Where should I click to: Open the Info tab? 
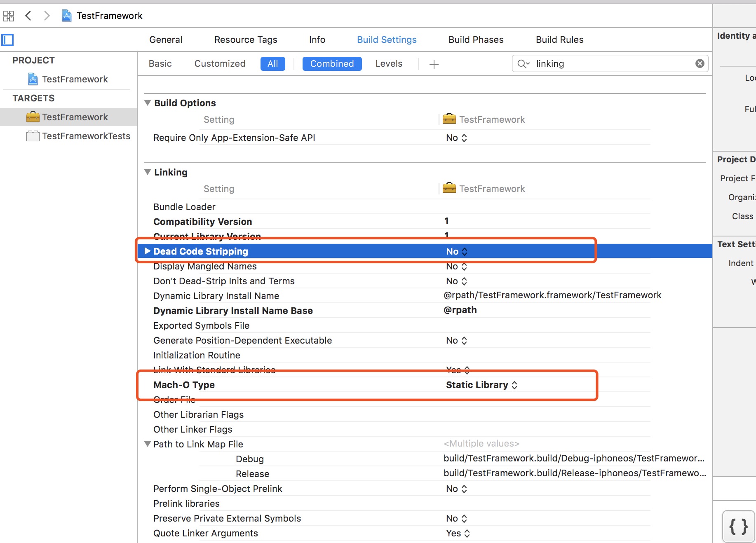317,40
